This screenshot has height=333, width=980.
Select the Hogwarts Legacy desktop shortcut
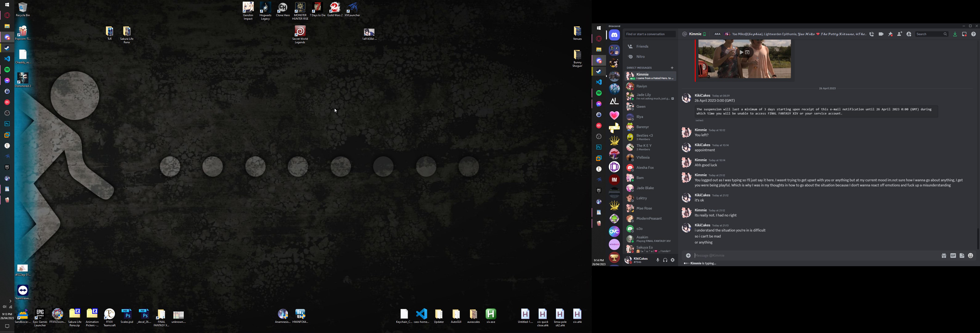click(265, 11)
